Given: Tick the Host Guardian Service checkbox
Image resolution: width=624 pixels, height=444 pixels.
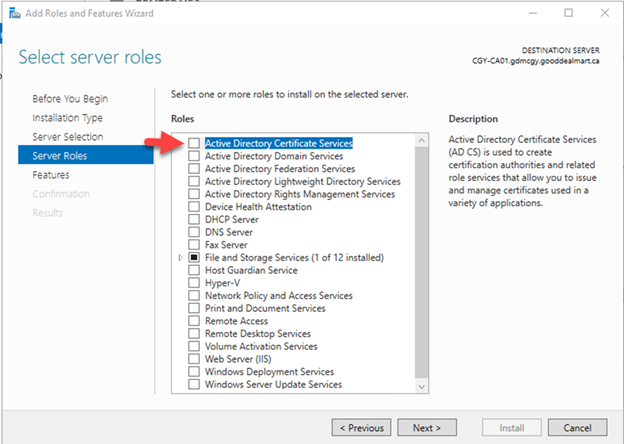Looking at the screenshot, I should (x=194, y=270).
